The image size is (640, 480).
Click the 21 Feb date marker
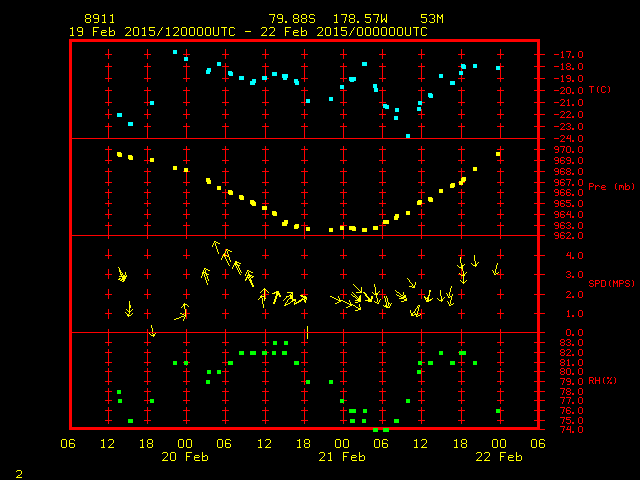342,457
